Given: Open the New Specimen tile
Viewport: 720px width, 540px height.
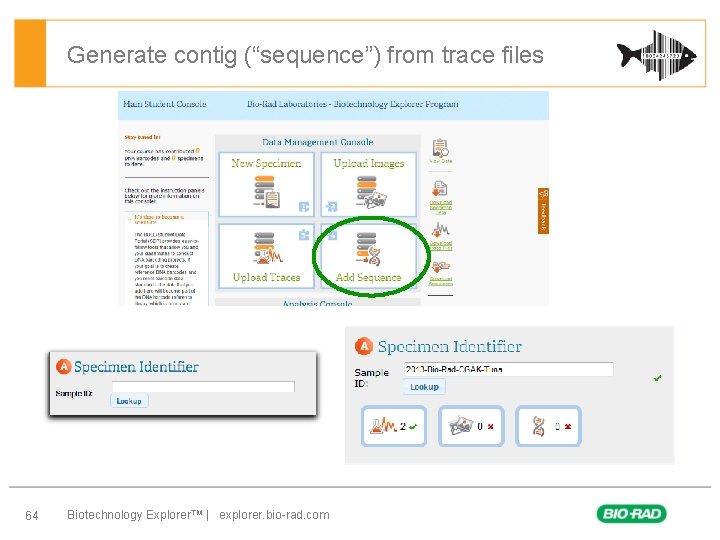Looking at the screenshot, I should coord(266,185).
